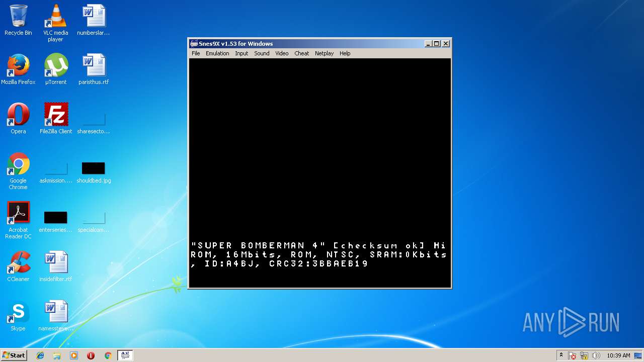The width and height of the screenshot is (644, 362).
Task: Minimize the Snes9X window
Action: pos(428,44)
